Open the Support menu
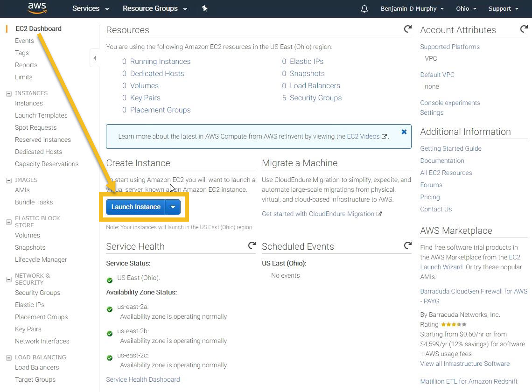The height and width of the screenshot is (392, 532). coord(503,8)
